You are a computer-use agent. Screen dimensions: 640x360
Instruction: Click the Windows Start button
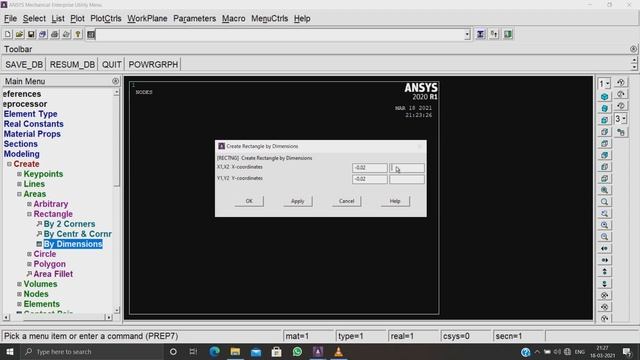pos(9,351)
